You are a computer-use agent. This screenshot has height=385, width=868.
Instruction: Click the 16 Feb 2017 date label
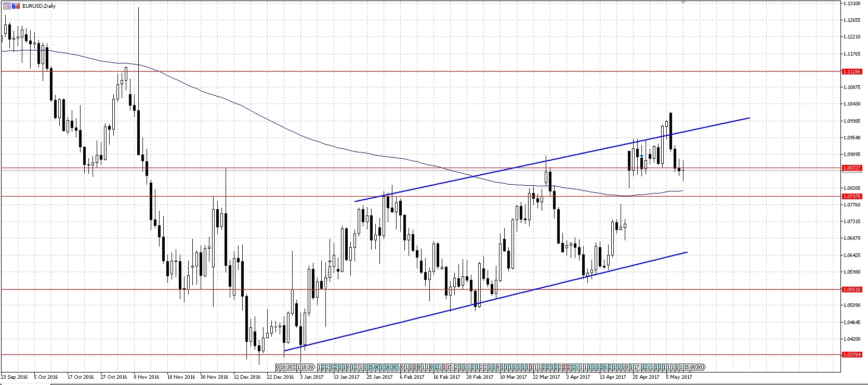447,377
